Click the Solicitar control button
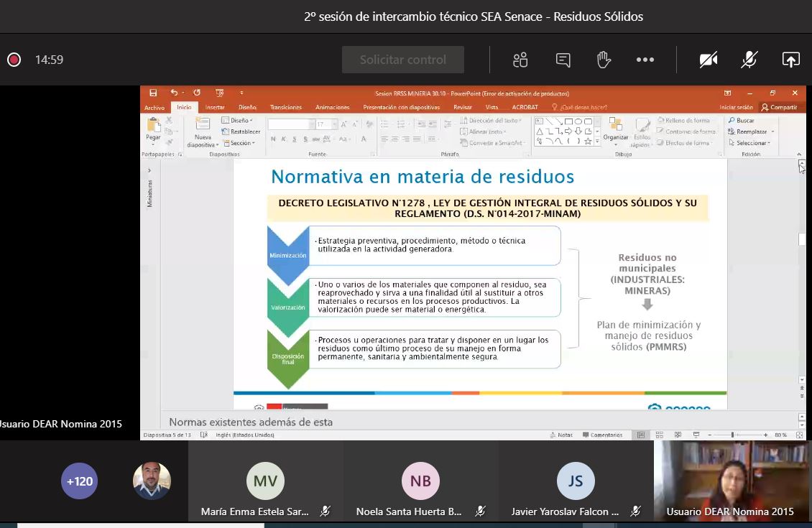 [402, 60]
